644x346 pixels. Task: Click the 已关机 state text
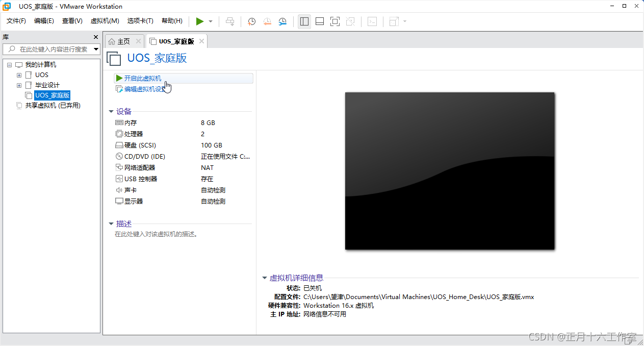(313, 288)
